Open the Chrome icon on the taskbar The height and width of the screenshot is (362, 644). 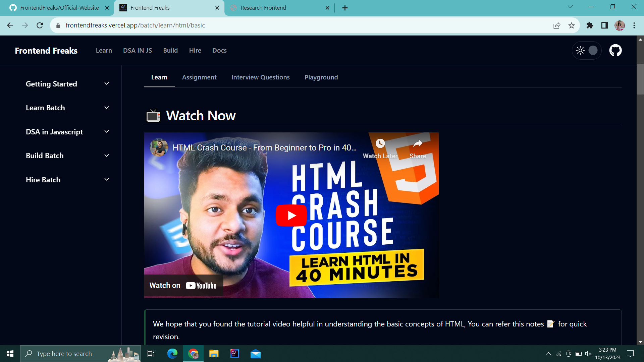click(193, 353)
